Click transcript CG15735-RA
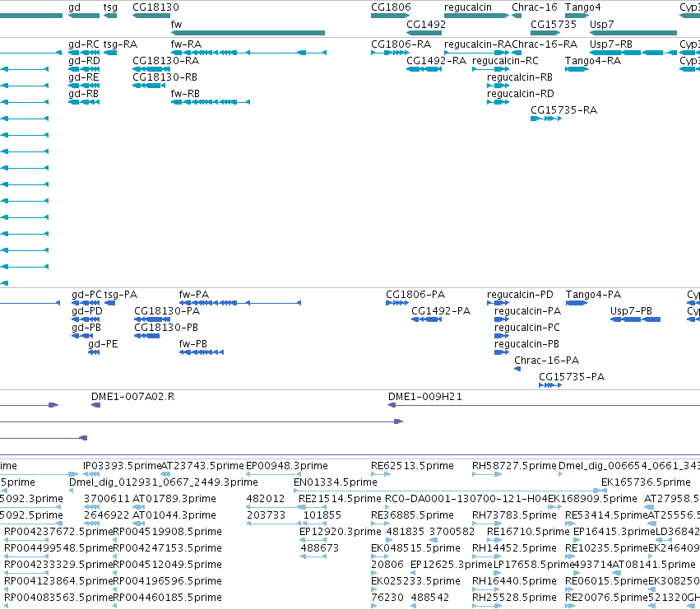The width and height of the screenshot is (700, 610). [546, 119]
